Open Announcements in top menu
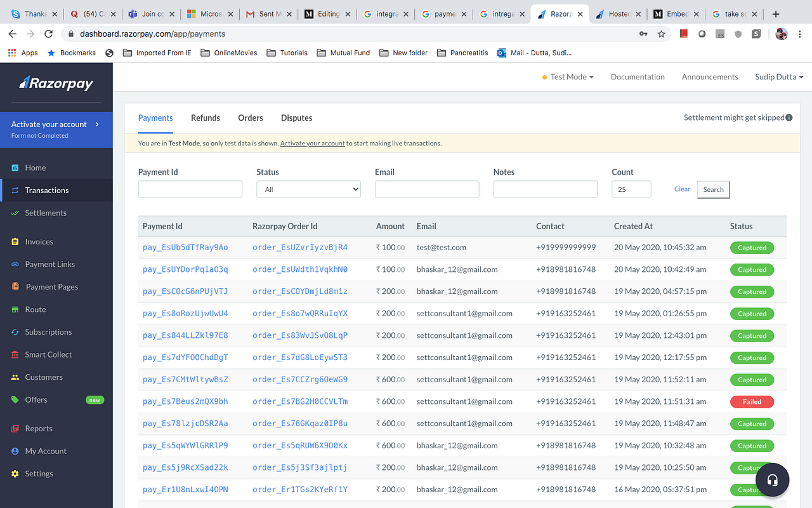Viewport: 812px width, 508px height. click(x=710, y=77)
